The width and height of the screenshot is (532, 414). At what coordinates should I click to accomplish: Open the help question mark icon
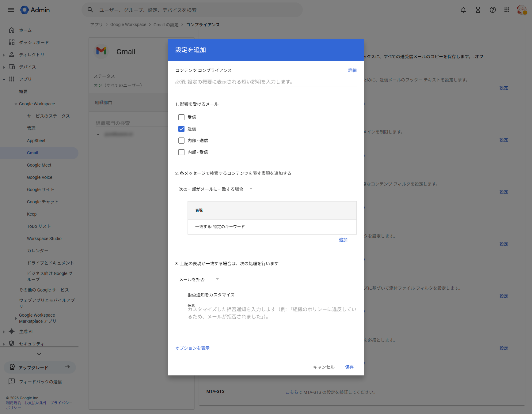click(x=492, y=10)
